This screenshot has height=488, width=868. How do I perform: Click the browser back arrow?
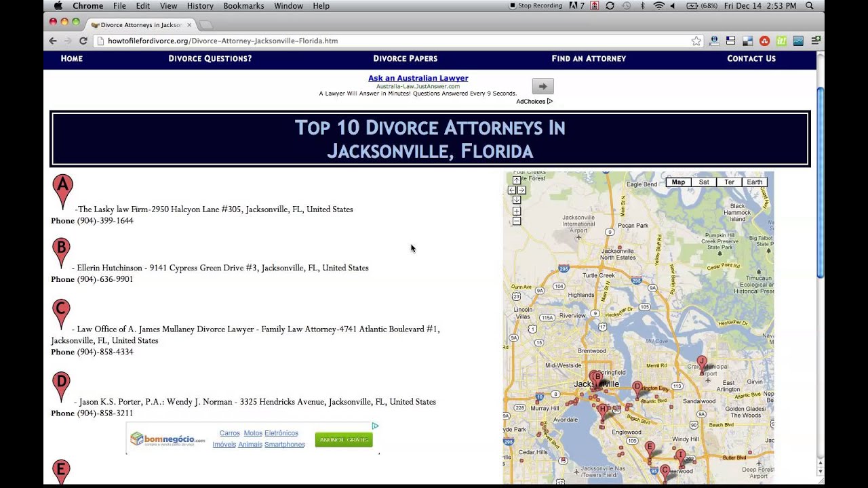tap(53, 41)
